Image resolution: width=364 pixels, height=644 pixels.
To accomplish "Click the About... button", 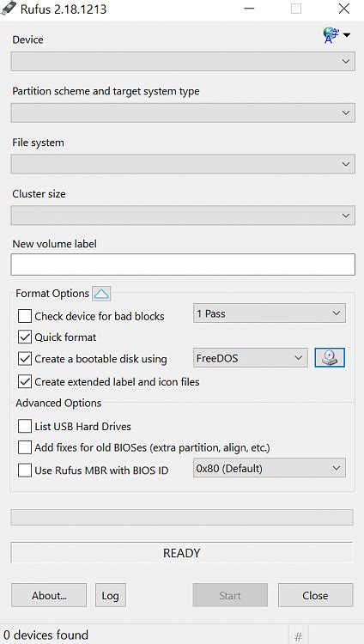I will point(49,595).
